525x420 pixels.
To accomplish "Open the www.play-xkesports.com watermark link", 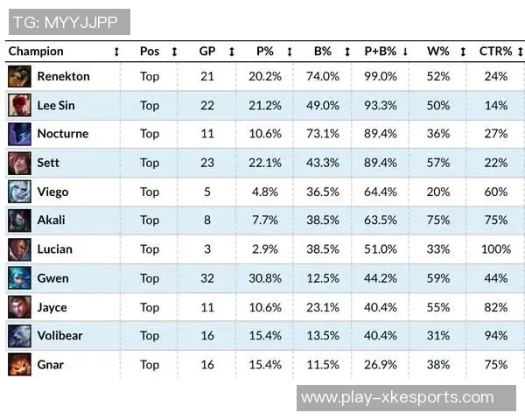I will (397, 398).
